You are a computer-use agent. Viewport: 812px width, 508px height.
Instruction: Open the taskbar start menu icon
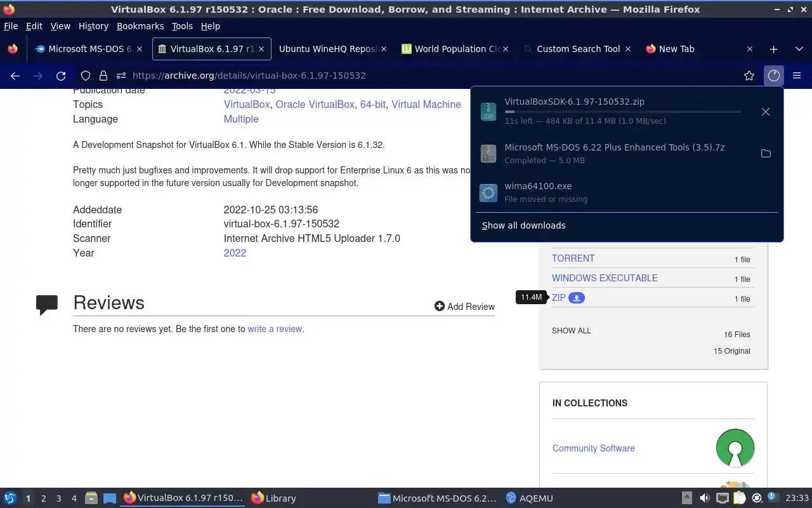(10, 498)
